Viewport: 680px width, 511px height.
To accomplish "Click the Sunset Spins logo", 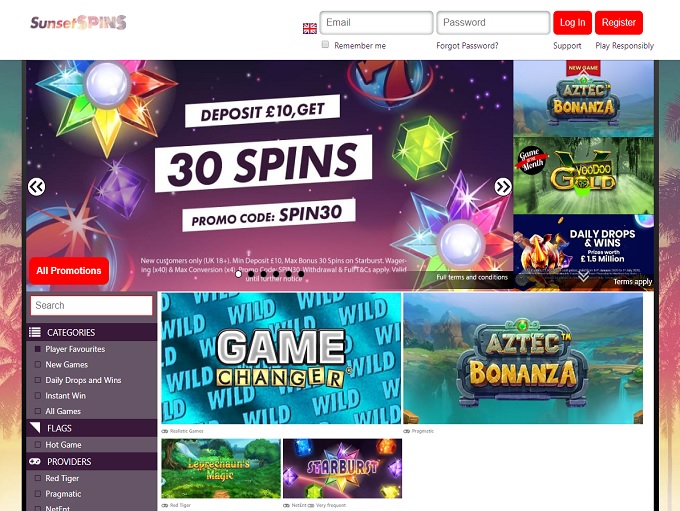I will 78,23.
